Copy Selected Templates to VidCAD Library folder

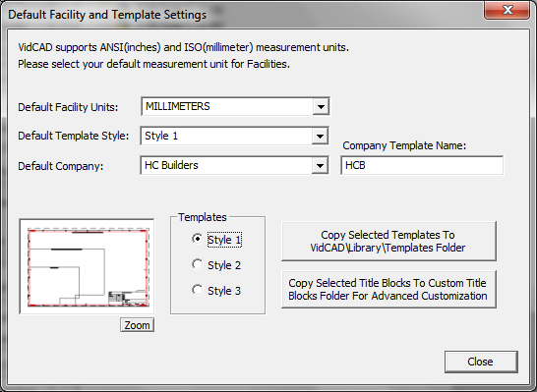click(x=388, y=241)
